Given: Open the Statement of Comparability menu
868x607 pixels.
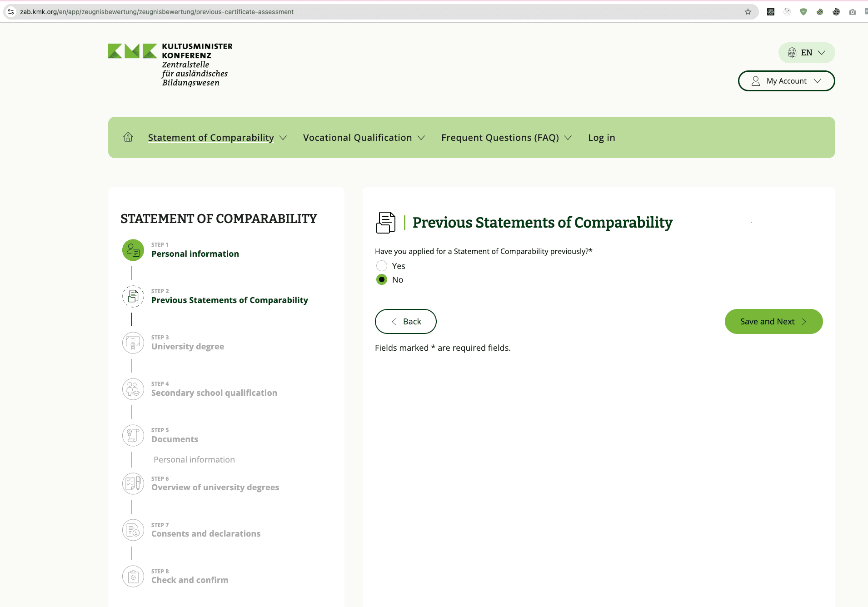Looking at the screenshot, I should tap(217, 138).
